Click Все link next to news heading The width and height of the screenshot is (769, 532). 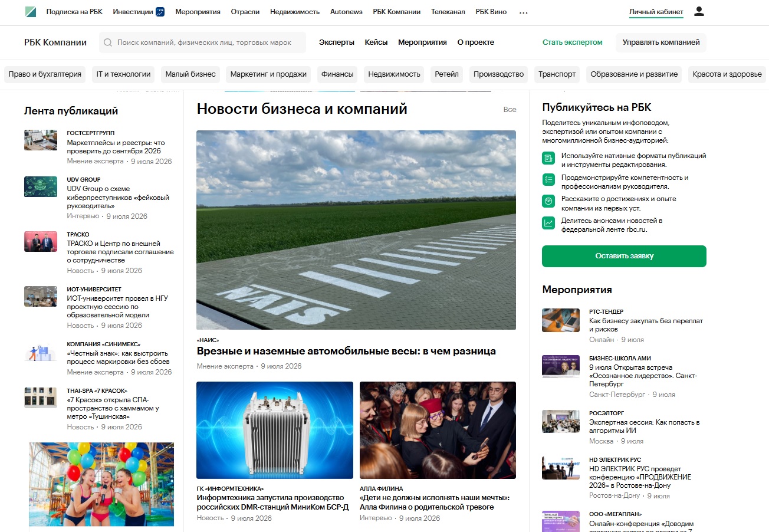510,110
